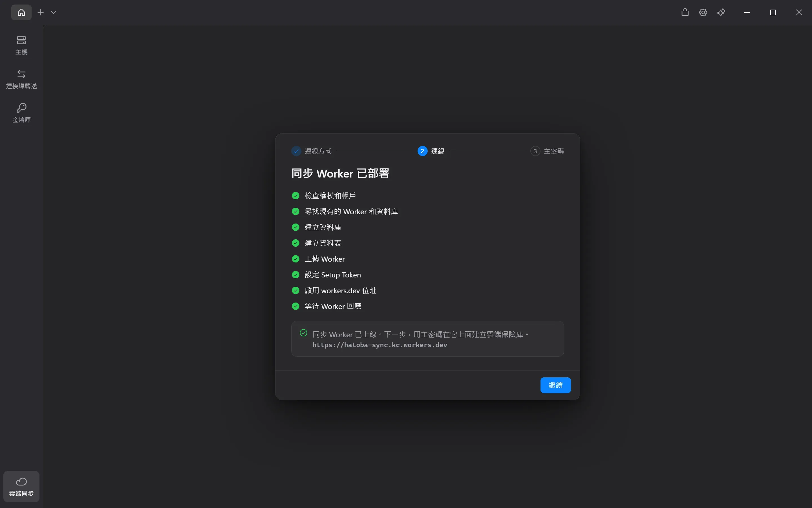Open the AI sparkle assistant icon

(x=721, y=12)
